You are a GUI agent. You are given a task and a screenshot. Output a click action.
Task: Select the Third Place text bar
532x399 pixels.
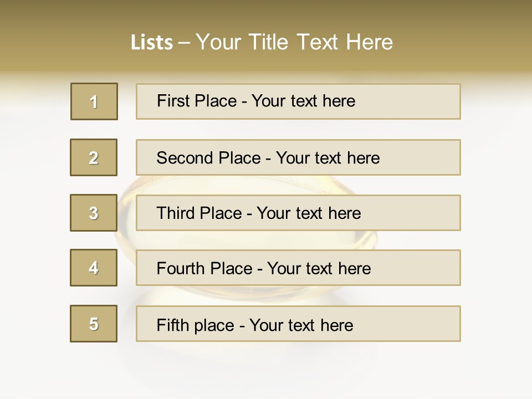pos(298,213)
